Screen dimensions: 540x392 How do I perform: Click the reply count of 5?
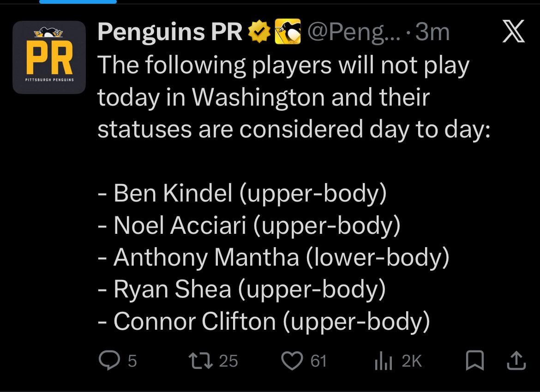[x=132, y=361]
